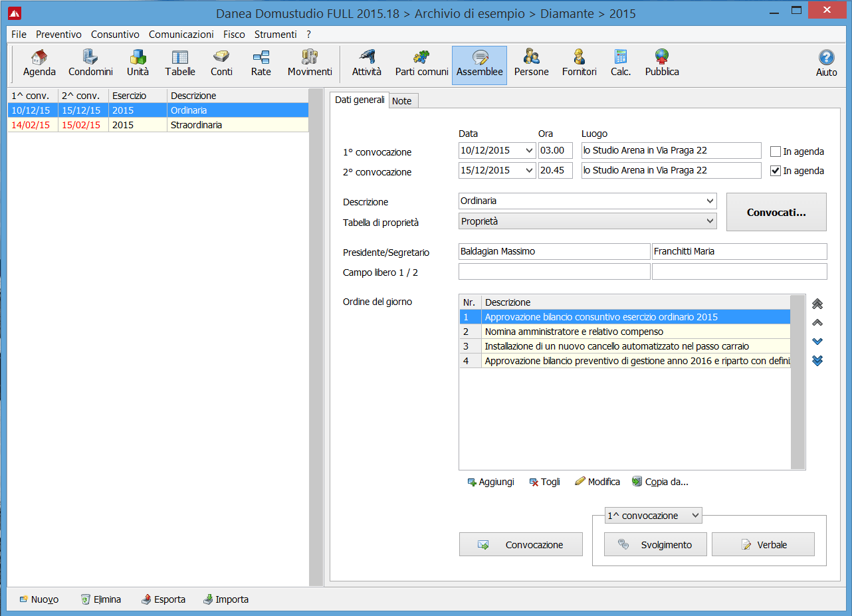Click Copia da... under agenda list
The height and width of the screenshot is (616, 852).
(x=660, y=482)
